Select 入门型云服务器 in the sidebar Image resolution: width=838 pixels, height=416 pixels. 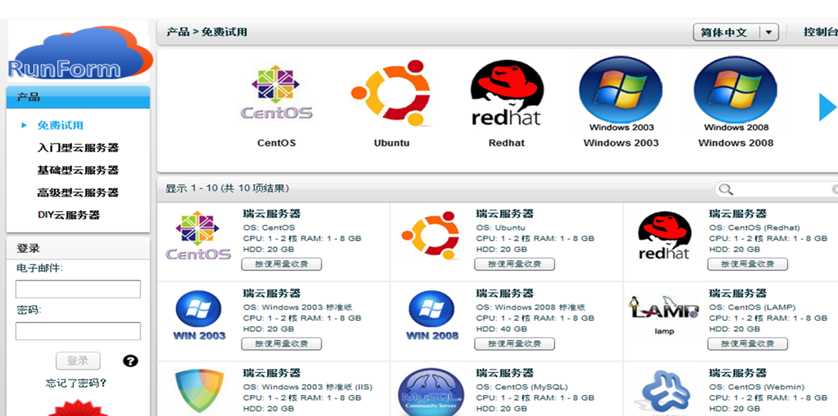(77, 148)
